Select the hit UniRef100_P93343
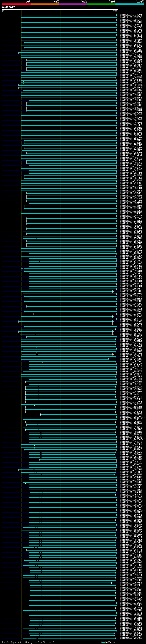146x644 pixels. (131, 98)
